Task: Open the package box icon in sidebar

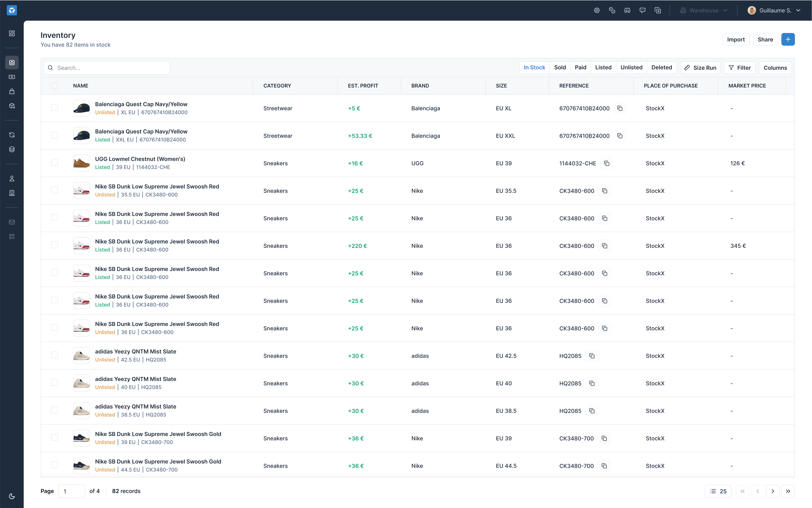Action: click(12, 106)
